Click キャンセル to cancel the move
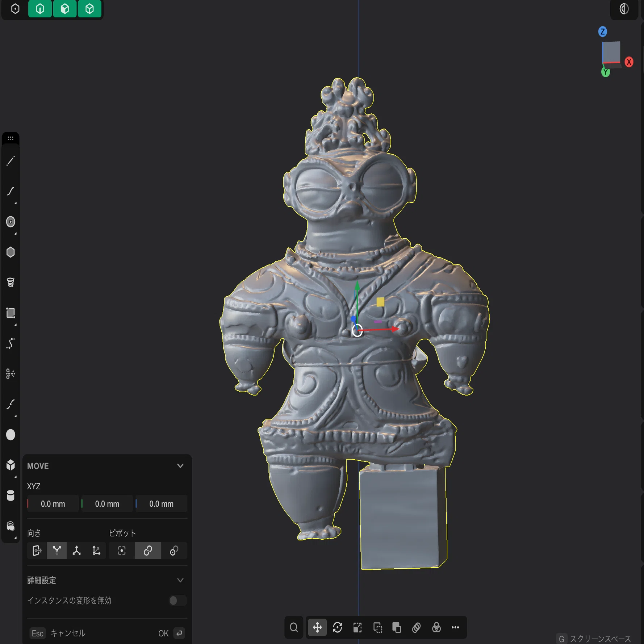The height and width of the screenshot is (644, 644). (68, 633)
